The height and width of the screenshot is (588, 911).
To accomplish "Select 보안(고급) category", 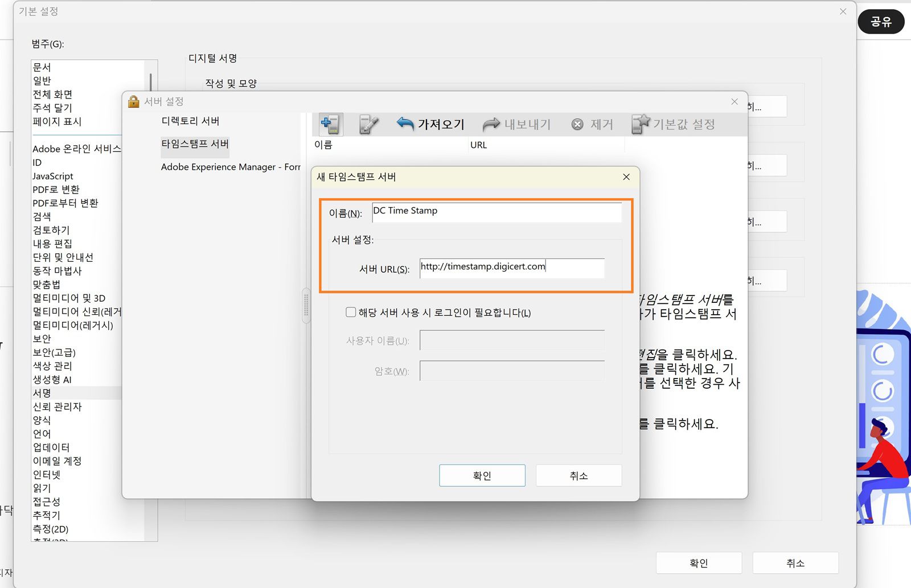I will [54, 353].
